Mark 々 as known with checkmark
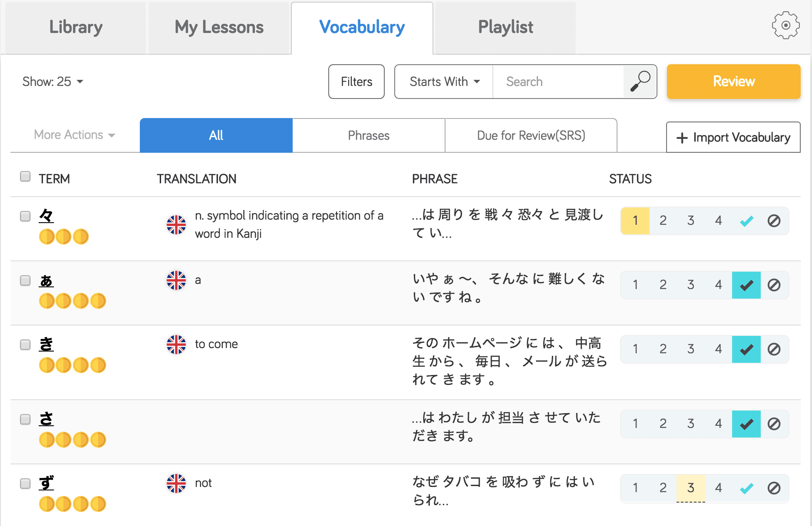 [x=746, y=221]
